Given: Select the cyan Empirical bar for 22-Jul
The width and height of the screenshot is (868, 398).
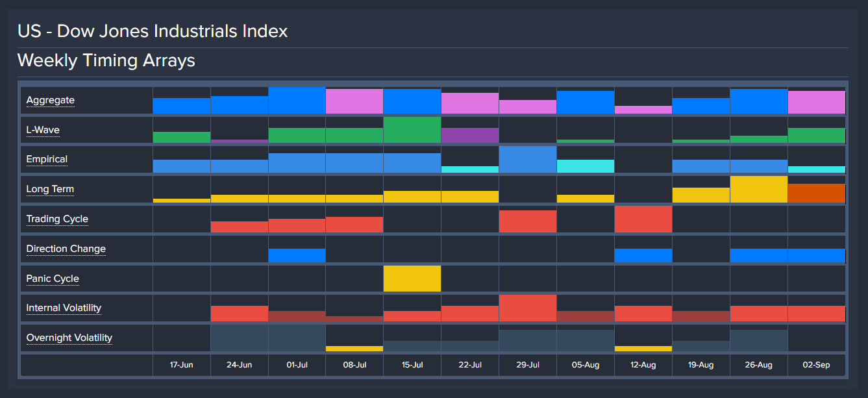Looking at the screenshot, I should click(x=470, y=169).
